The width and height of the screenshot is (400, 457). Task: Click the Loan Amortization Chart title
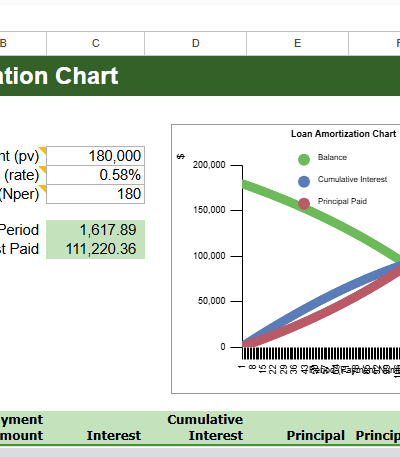[x=343, y=134]
